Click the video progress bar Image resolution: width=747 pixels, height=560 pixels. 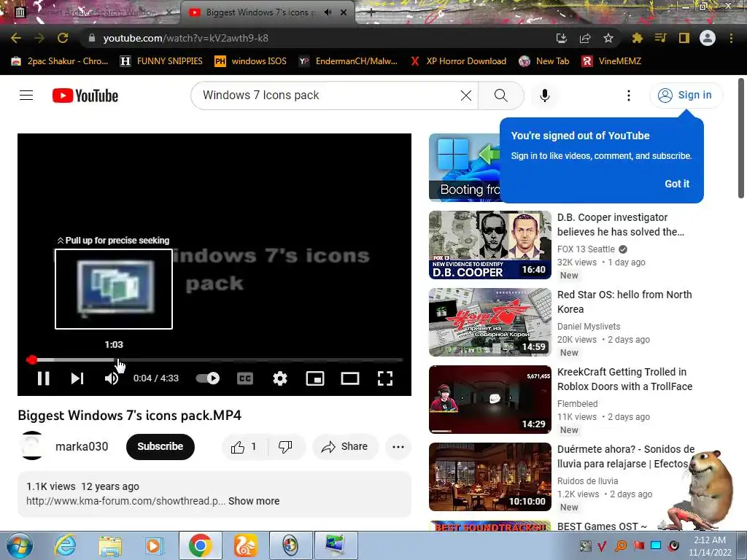[214, 359]
